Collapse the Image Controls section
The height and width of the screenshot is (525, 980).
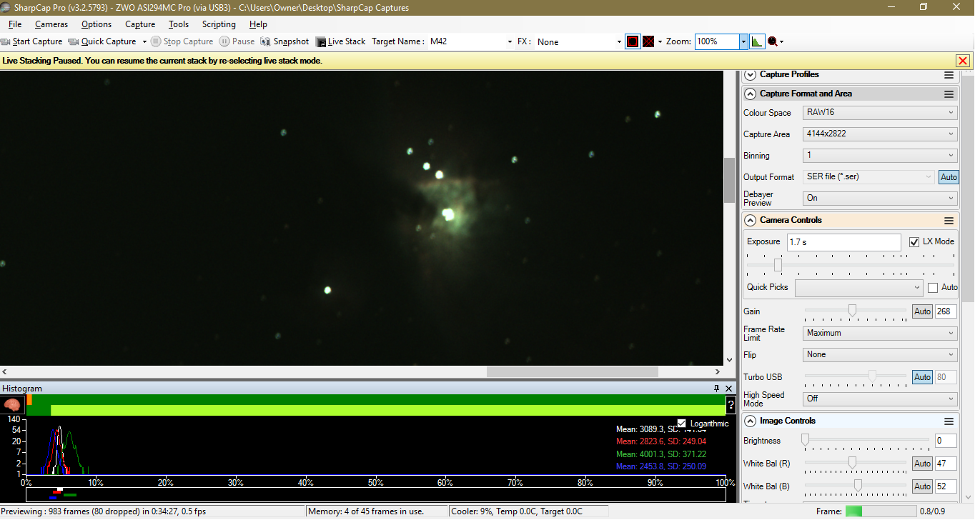[x=750, y=421]
